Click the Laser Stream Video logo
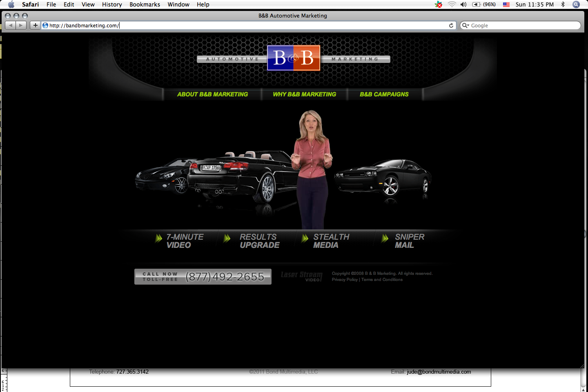This screenshot has height=392, width=588. [x=301, y=276]
